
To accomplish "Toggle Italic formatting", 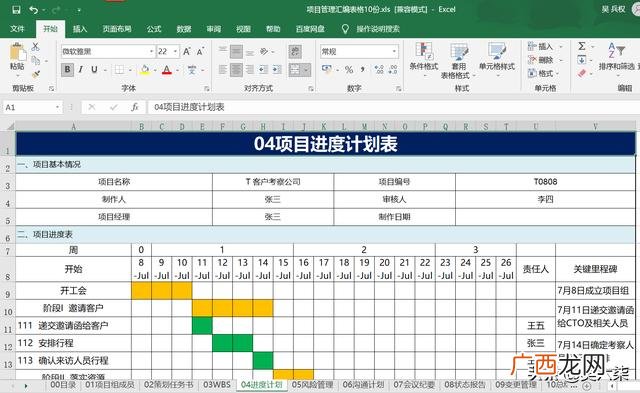I will click(x=81, y=70).
